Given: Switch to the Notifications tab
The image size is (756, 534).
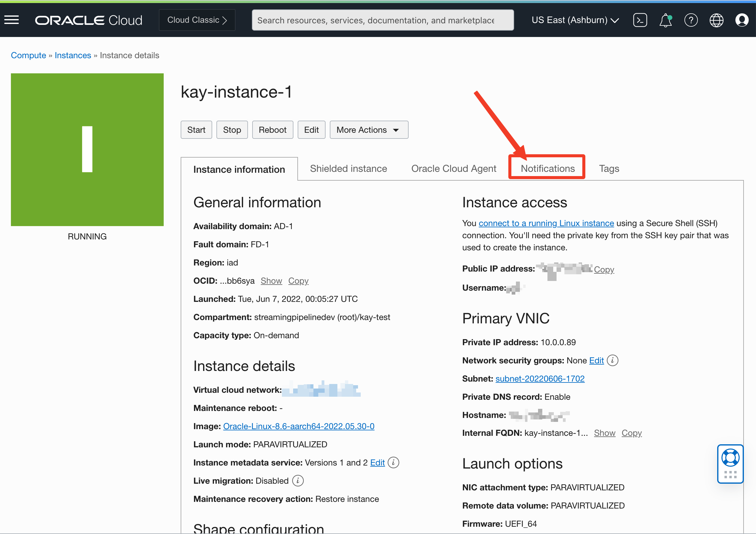Looking at the screenshot, I should [x=547, y=168].
